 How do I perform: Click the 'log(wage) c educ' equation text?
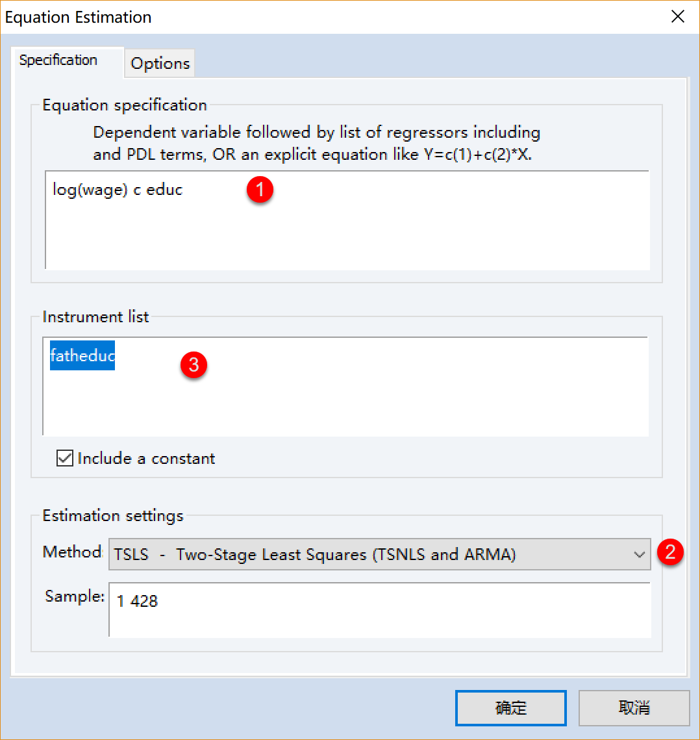pos(118,190)
